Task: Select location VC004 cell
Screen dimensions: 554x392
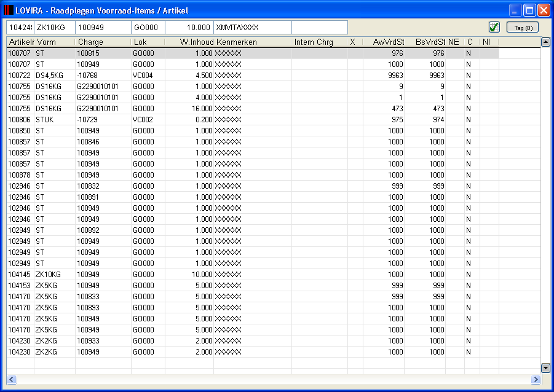Action: click(148, 75)
